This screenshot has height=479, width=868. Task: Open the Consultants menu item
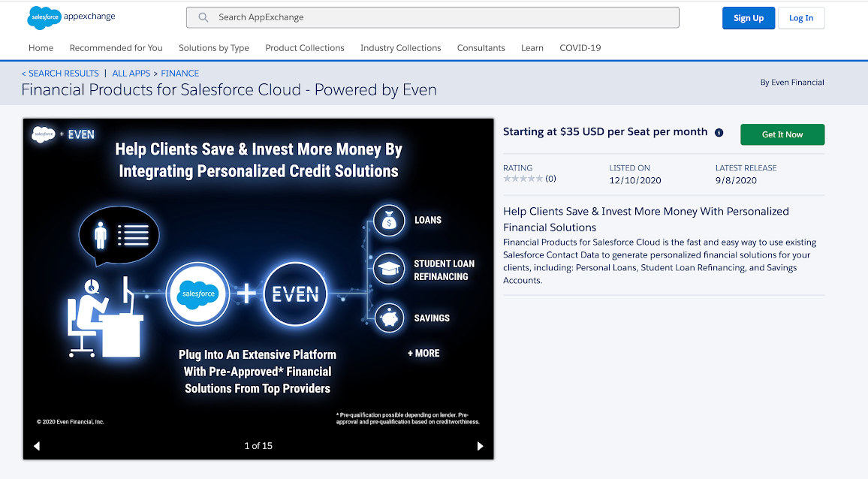pyautogui.click(x=481, y=47)
